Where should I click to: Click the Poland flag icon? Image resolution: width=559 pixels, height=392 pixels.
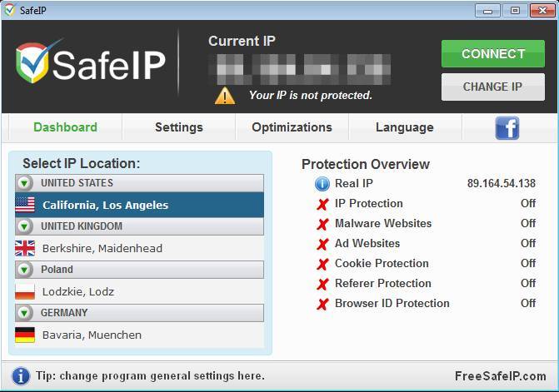coord(25,291)
